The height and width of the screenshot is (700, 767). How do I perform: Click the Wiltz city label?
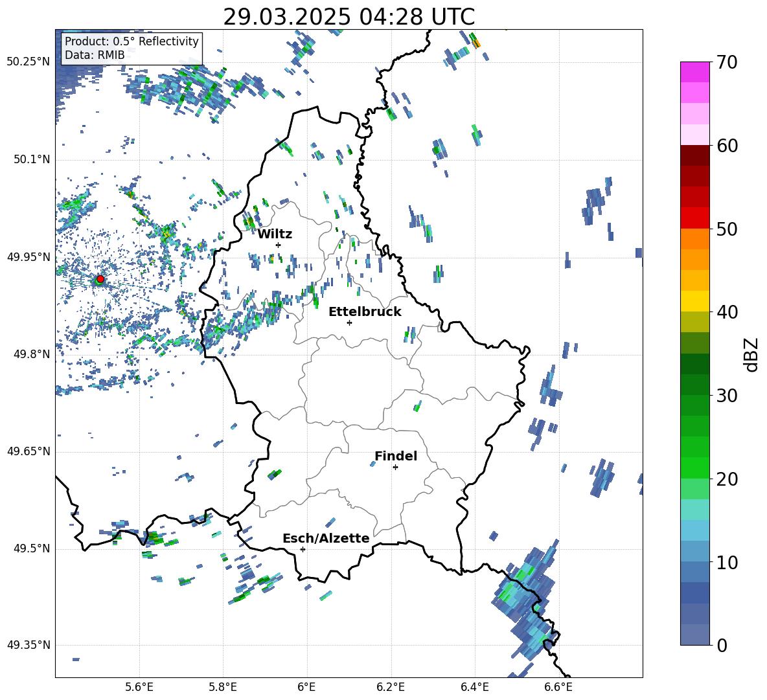coord(275,234)
